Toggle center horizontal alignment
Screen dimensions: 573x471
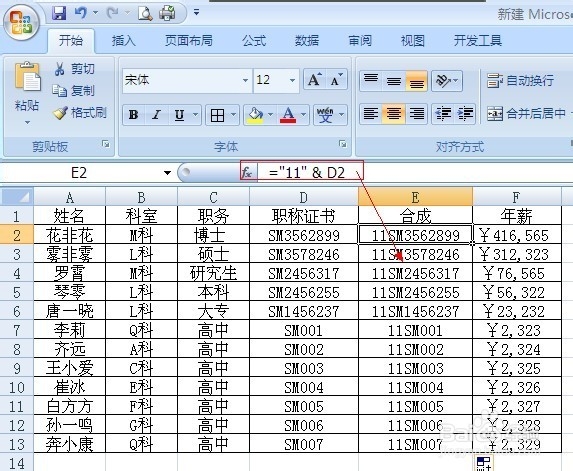click(394, 114)
